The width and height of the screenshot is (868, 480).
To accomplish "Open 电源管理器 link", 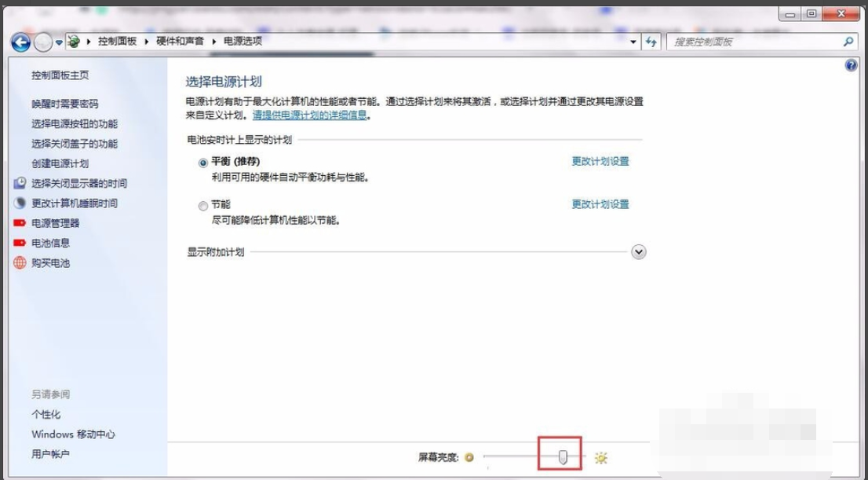I will pos(56,223).
